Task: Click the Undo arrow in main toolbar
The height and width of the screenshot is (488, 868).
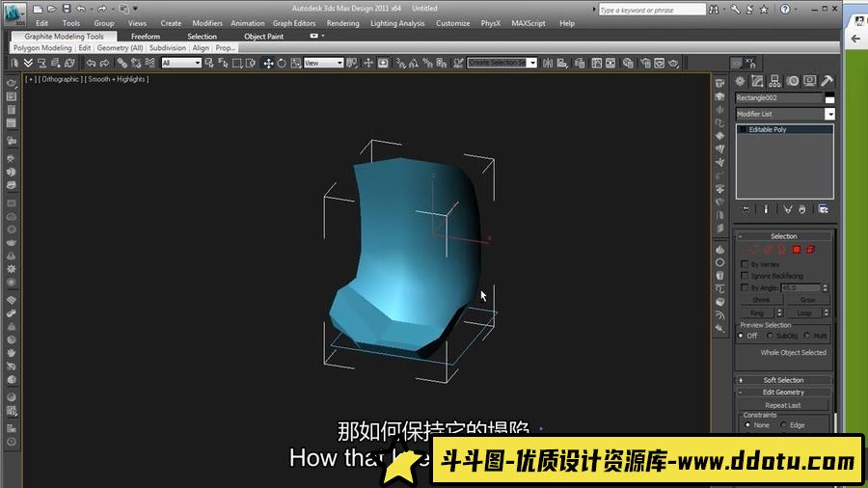Action: click(91, 63)
